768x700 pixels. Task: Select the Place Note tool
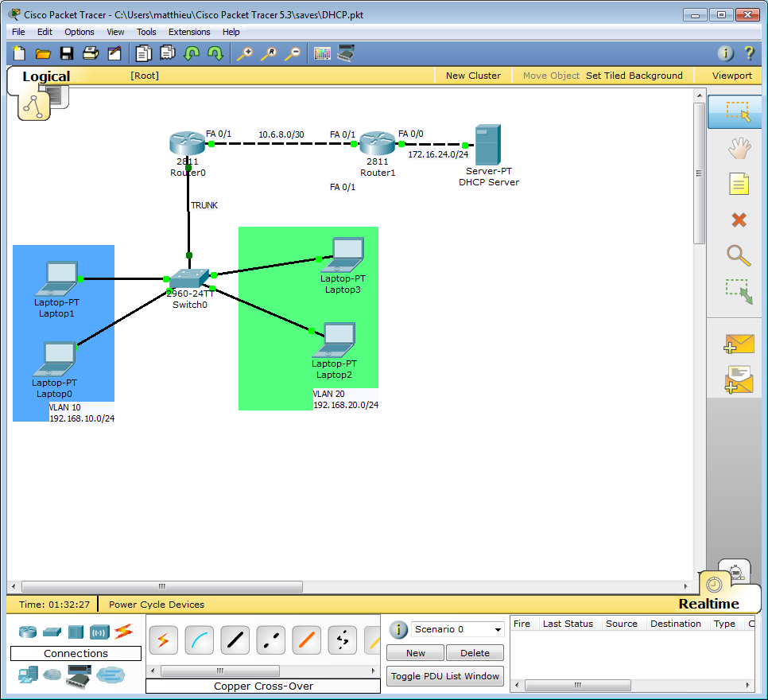[x=738, y=183]
